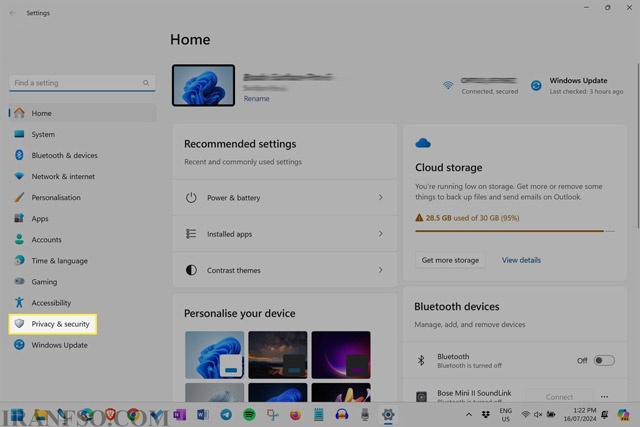Click the microphone app on the taskbar
Screen dimensions: 640x427
pyautogui.click(x=365, y=415)
